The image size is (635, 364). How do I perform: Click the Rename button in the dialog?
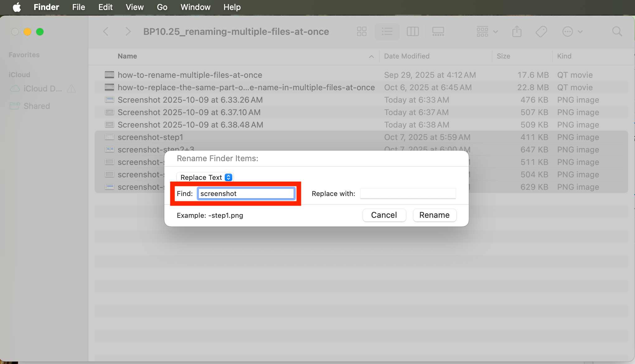coord(434,215)
